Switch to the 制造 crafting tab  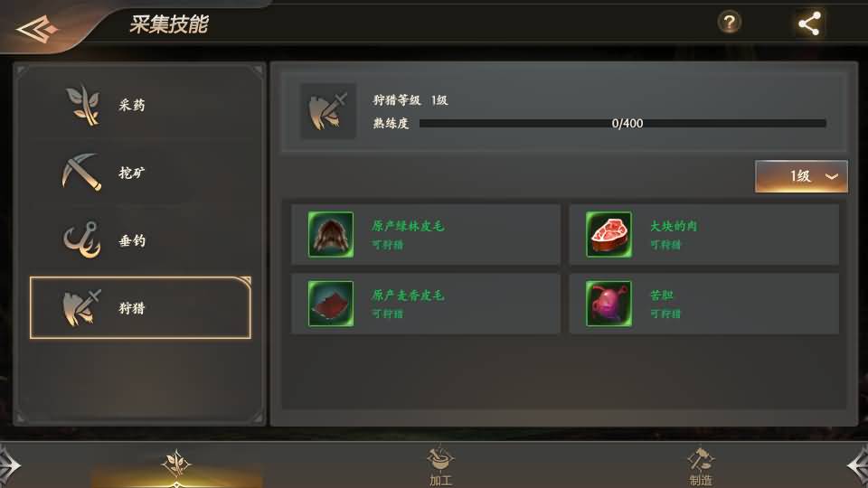[x=700, y=466]
